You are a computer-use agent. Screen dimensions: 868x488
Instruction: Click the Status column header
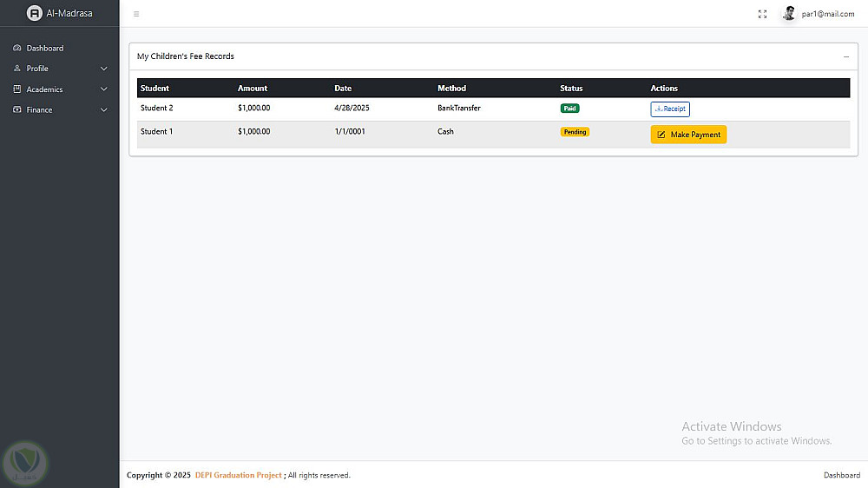point(571,88)
